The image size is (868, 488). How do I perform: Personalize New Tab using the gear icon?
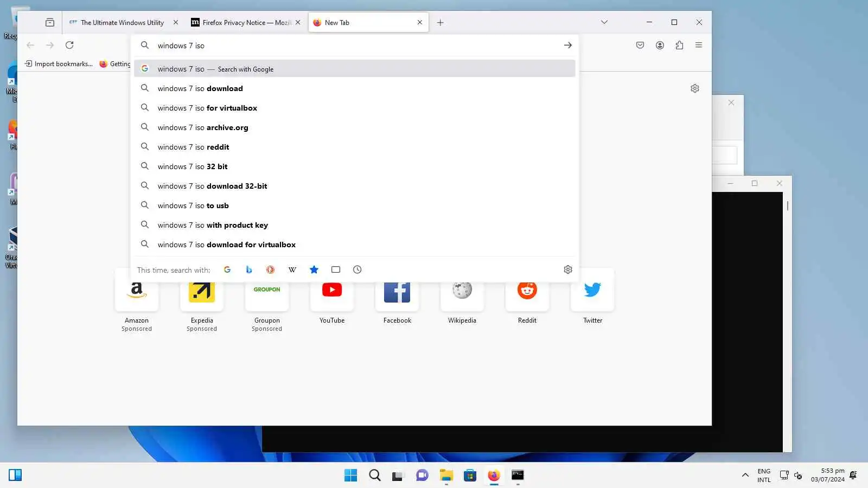[x=695, y=88]
